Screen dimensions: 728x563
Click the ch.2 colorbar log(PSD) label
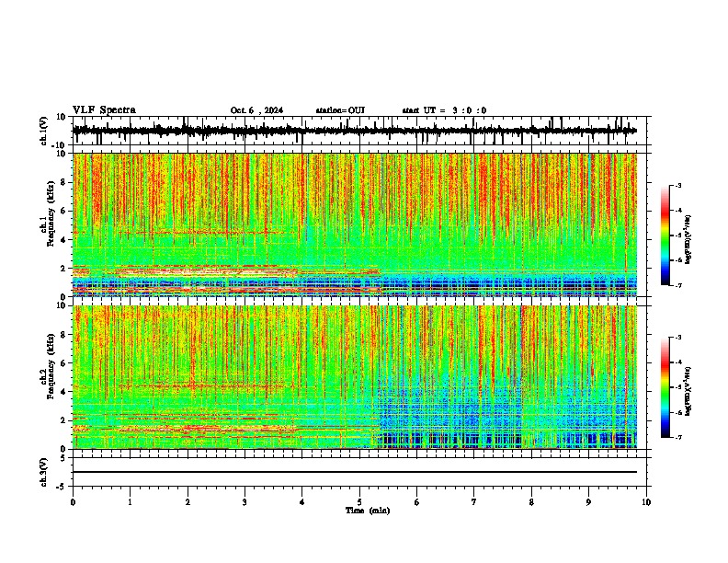689,391
